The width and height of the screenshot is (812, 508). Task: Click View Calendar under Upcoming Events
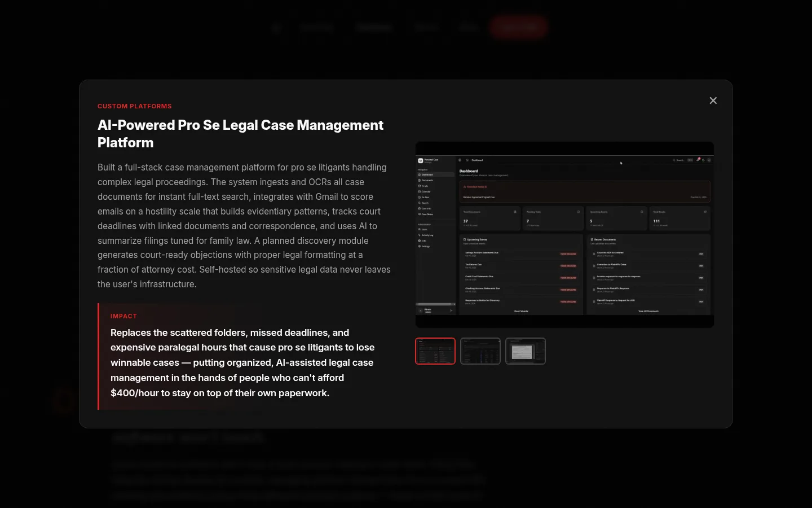pyautogui.click(x=521, y=311)
